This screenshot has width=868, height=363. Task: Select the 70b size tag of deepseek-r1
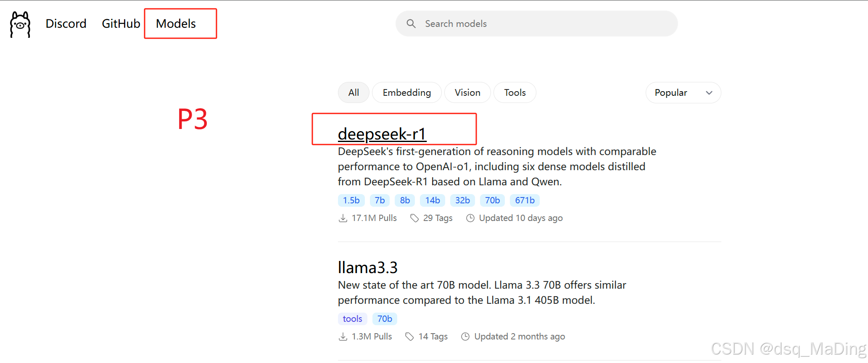pyautogui.click(x=492, y=200)
